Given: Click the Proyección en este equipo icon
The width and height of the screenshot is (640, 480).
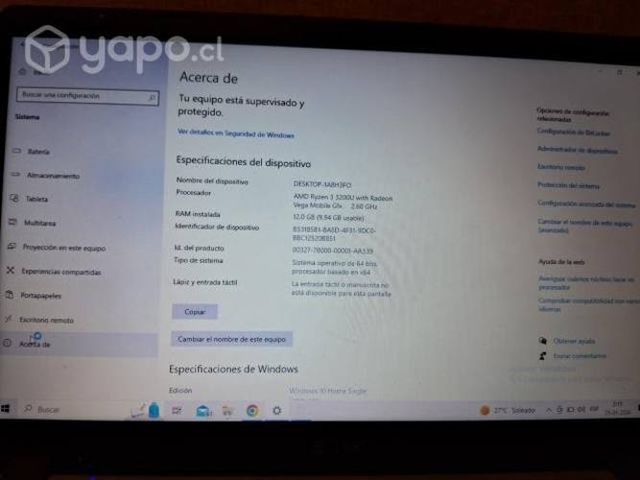Looking at the screenshot, I should click(11, 246).
